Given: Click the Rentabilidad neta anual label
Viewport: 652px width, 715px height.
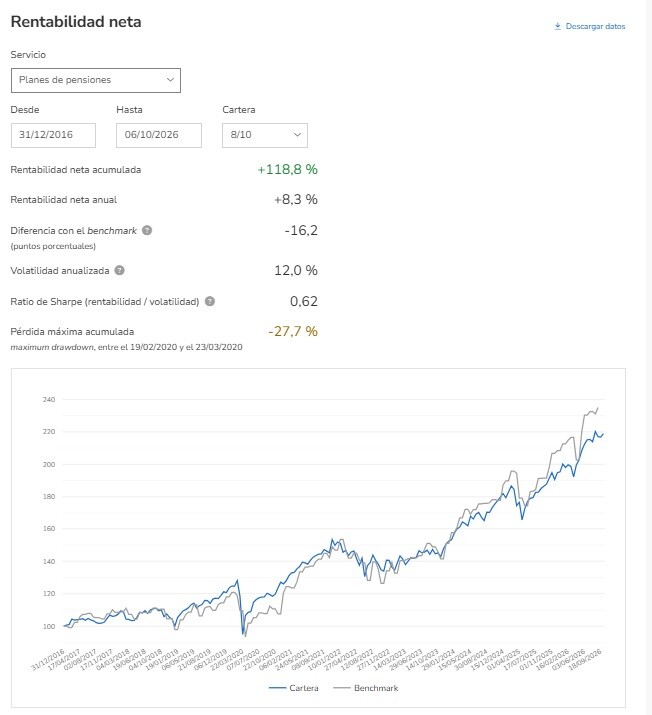Looking at the screenshot, I should coord(64,200).
